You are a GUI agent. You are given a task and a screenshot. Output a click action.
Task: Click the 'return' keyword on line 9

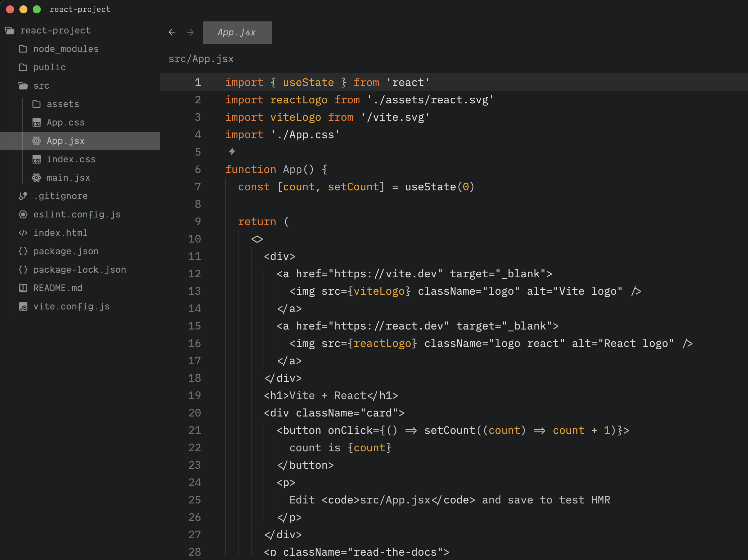click(257, 221)
